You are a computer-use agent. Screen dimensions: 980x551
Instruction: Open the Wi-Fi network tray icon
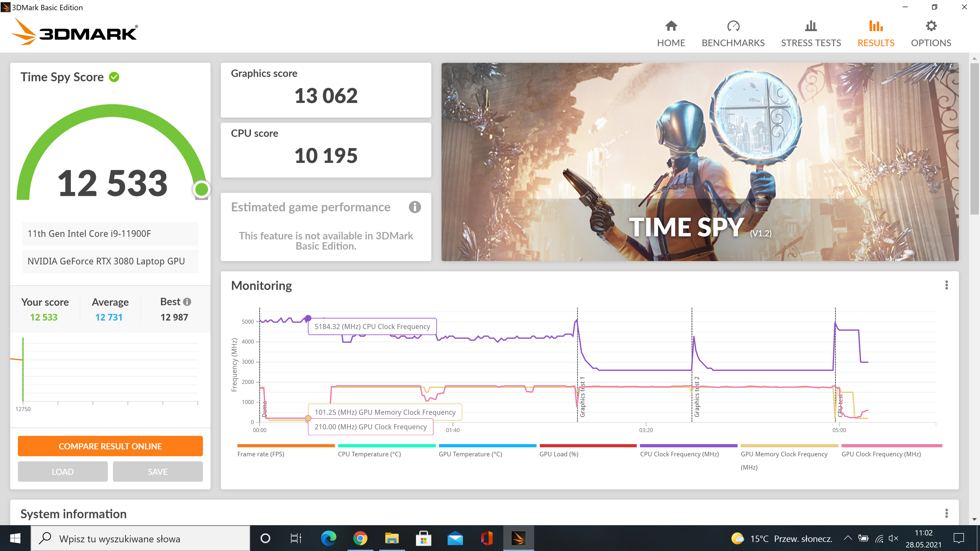point(879,539)
